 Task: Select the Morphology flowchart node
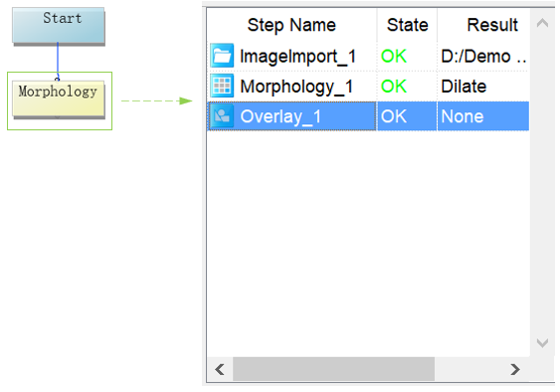click(x=59, y=98)
